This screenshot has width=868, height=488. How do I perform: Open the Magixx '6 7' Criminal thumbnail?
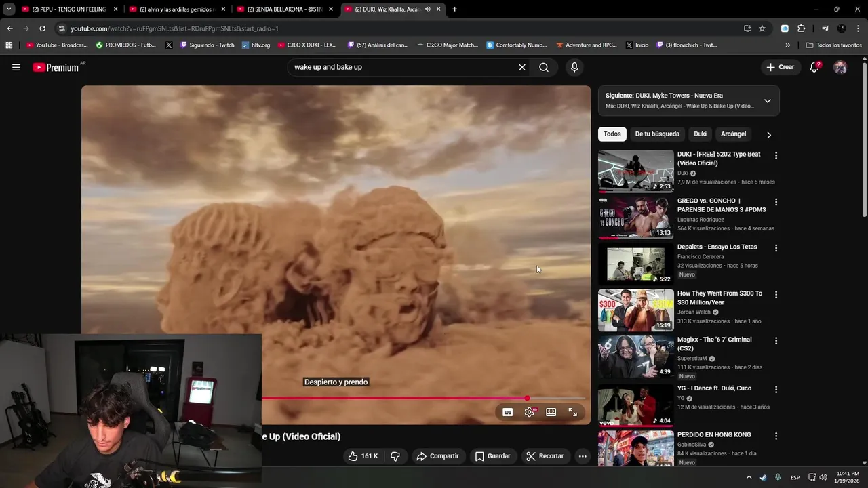point(635,357)
